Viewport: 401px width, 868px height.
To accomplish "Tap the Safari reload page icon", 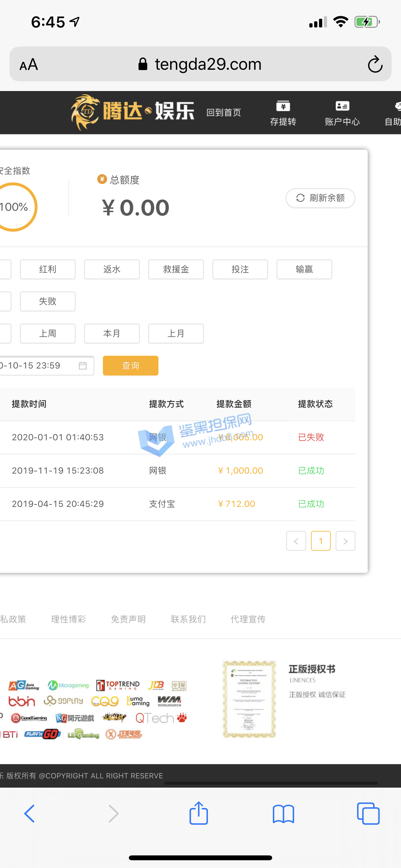I will (375, 64).
